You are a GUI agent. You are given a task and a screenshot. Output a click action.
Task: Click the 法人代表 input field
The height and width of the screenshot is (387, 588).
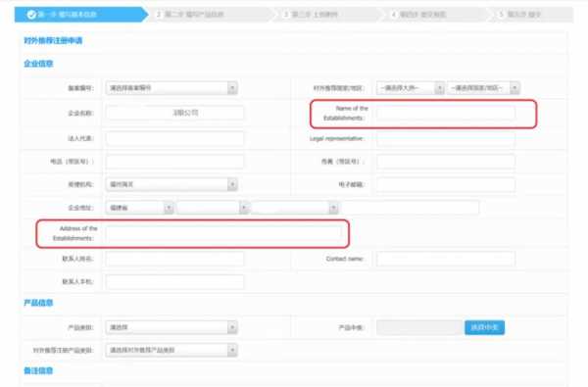174,138
